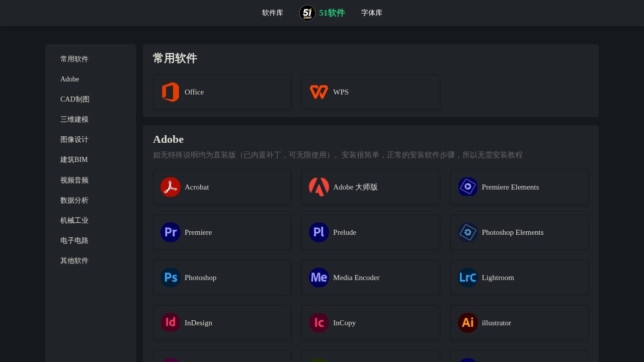Click the InDesign Id icon

(171, 323)
